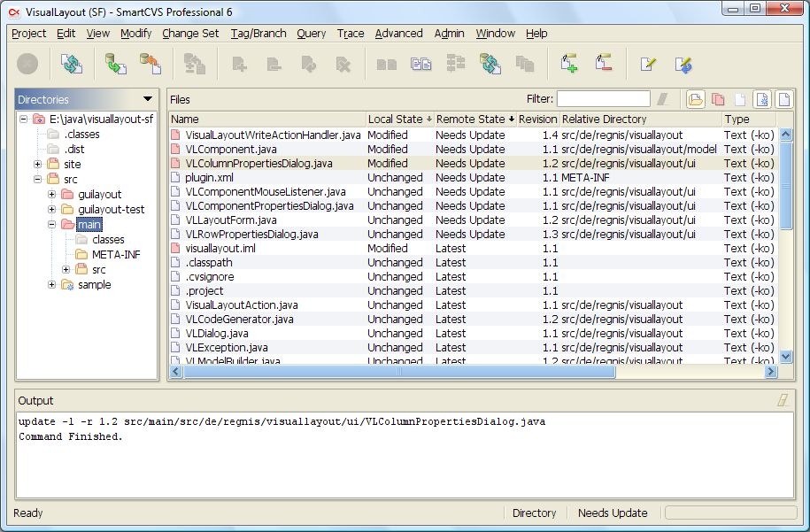Collapse the main folder node
This screenshot has height=532, width=810.
52,225
